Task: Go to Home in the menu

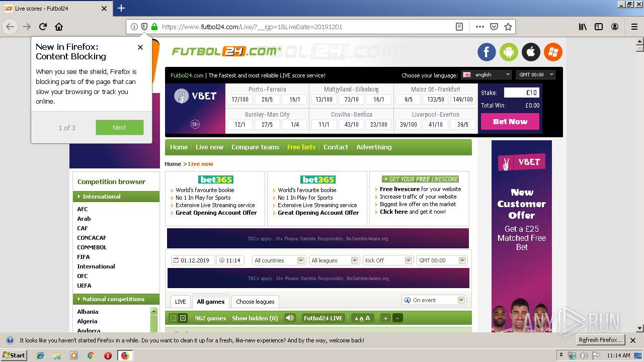Action: point(179,147)
